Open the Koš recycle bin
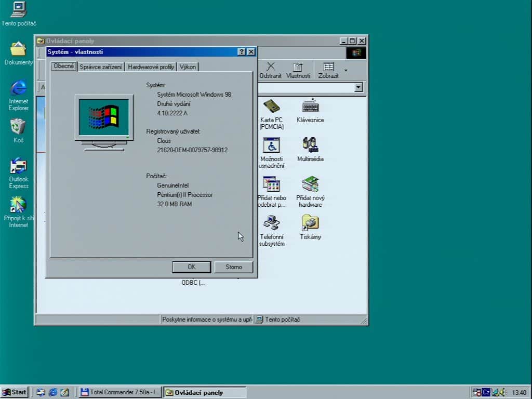Image resolution: width=532 pixels, height=399 pixels. click(18, 130)
